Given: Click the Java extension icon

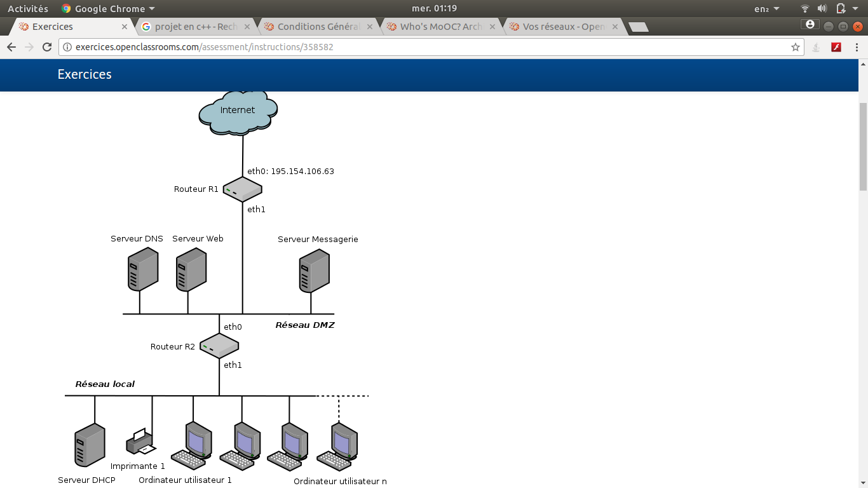Looking at the screenshot, I should [x=817, y=47].
